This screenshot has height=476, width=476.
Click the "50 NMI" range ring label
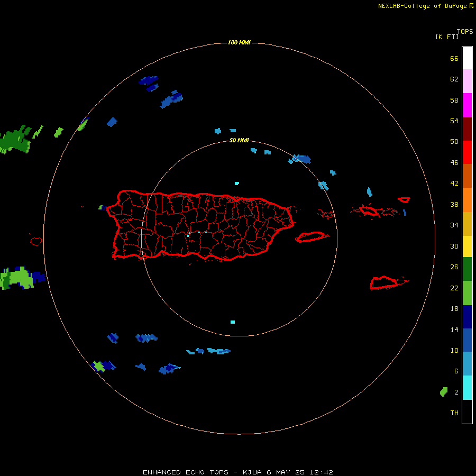click(239, 140)
